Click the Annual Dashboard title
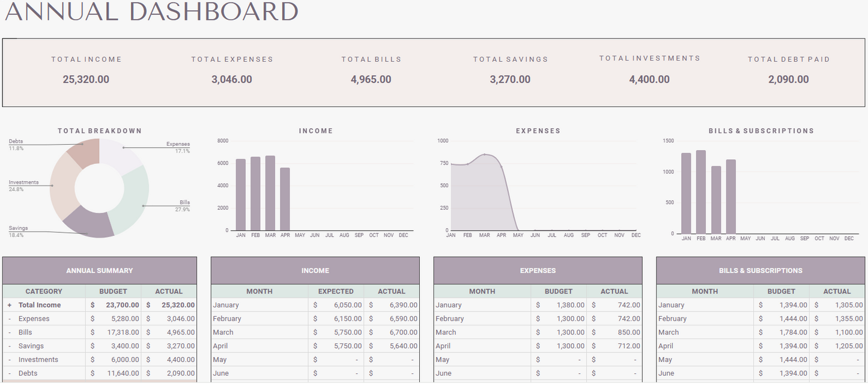 pyautogui.click(x=151, y=12)
